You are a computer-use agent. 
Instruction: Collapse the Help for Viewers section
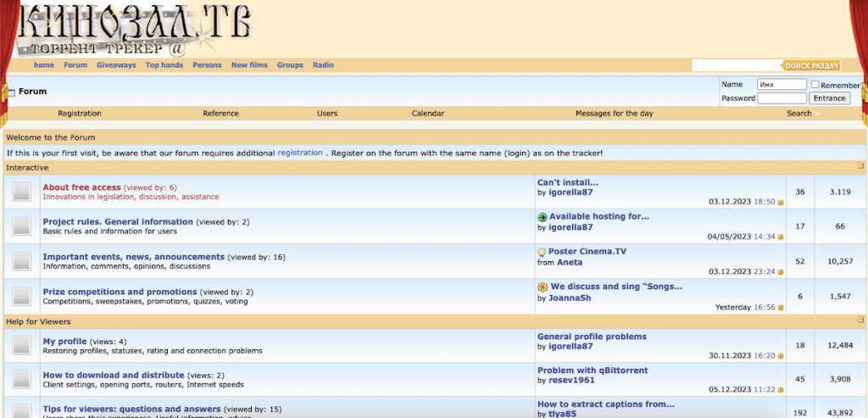tap(860, 321)
